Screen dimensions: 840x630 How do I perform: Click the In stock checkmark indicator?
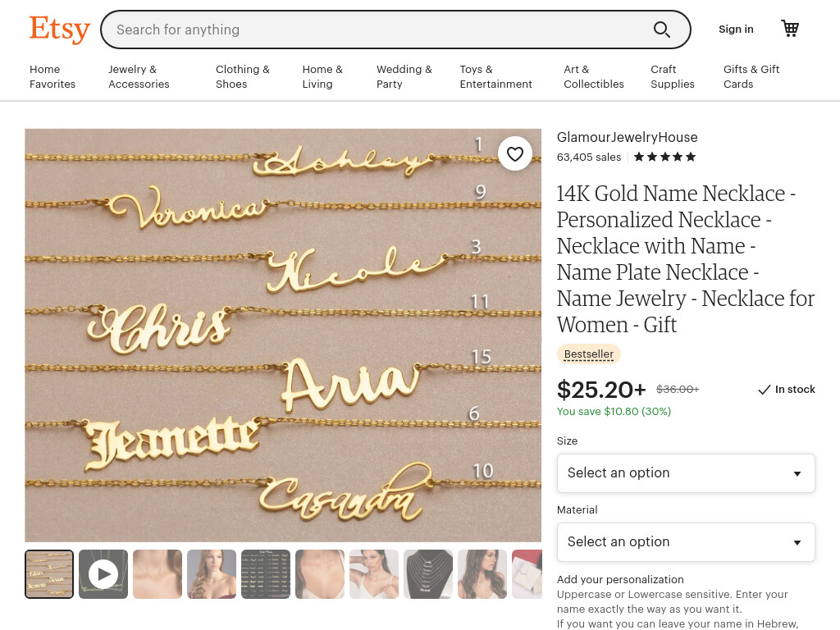[787, 390]
